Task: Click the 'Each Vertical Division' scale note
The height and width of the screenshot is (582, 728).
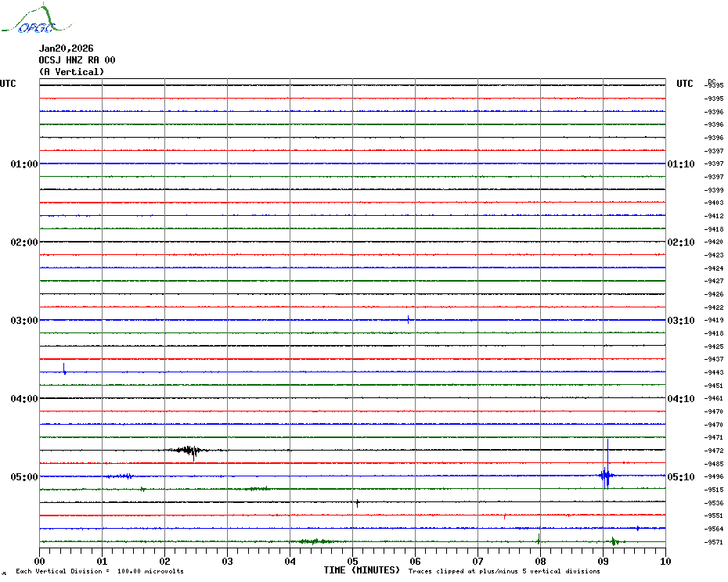Action: click(x=99, y=572)
